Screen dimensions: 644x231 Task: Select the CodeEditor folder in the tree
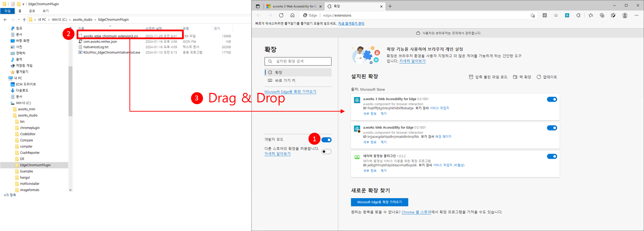pyautogui.click(x=27, y=134)
